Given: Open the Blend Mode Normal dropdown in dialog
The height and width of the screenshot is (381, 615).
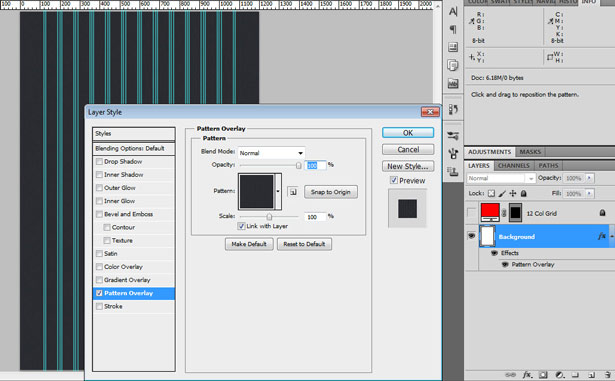Looking at the screenshot, I should (x=271, y=153).
